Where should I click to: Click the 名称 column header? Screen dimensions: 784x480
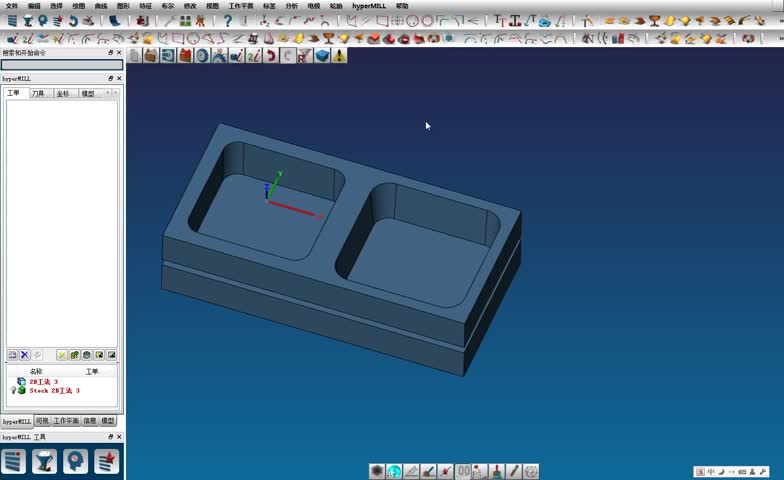coord(36,371)
